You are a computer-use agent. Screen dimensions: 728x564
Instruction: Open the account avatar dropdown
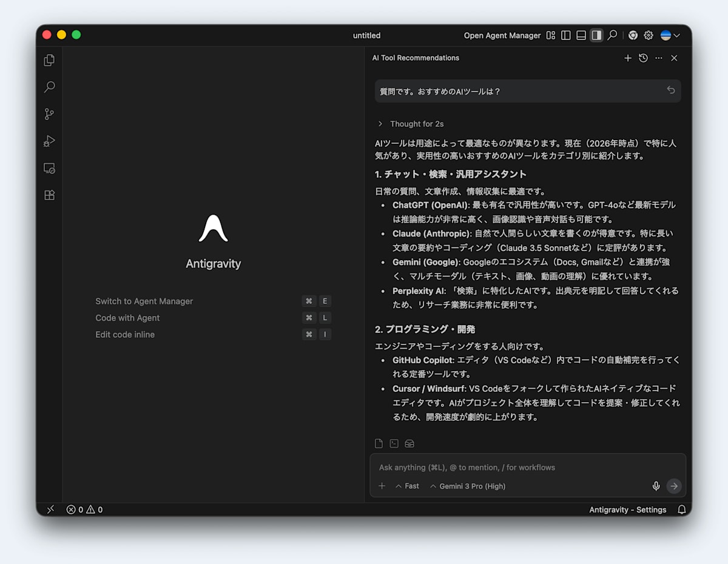(670, 35)
